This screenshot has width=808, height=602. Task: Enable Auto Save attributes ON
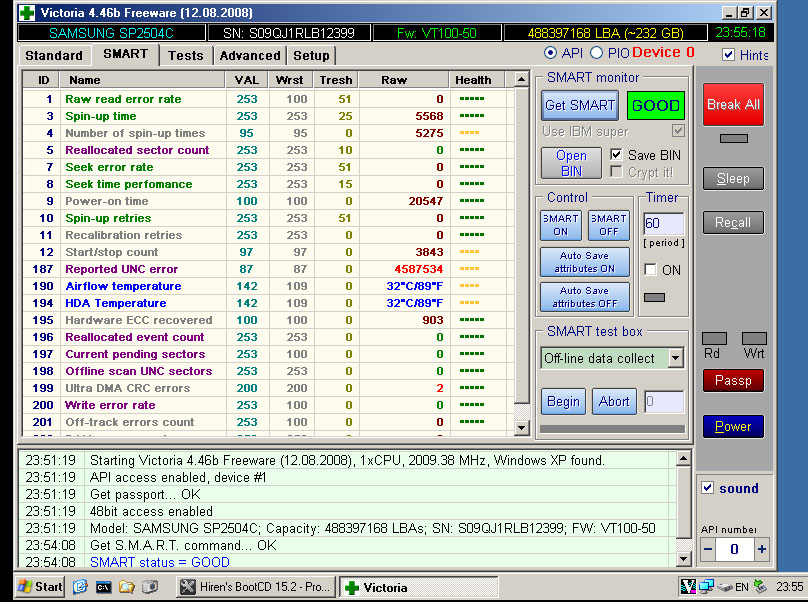585,262
